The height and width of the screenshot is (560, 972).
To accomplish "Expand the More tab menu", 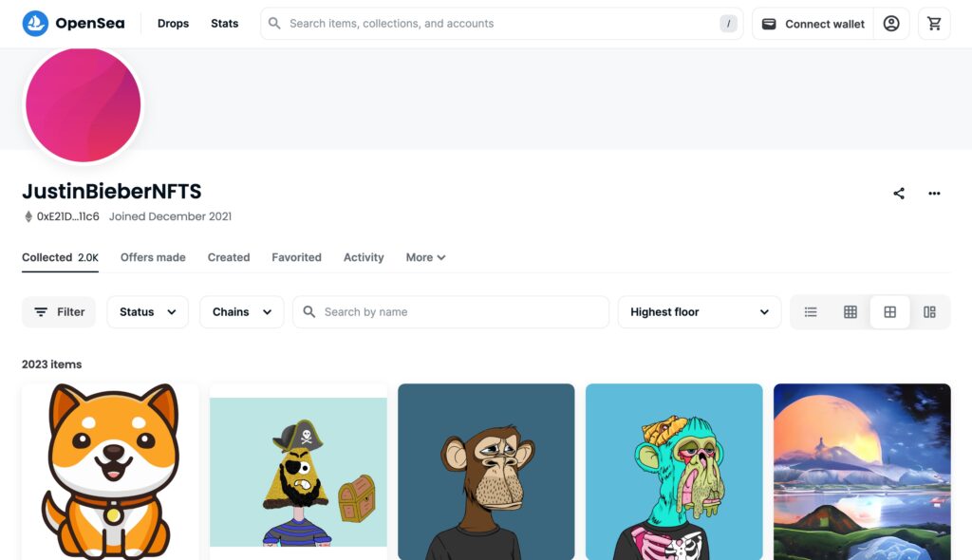I will pos(425,257).
